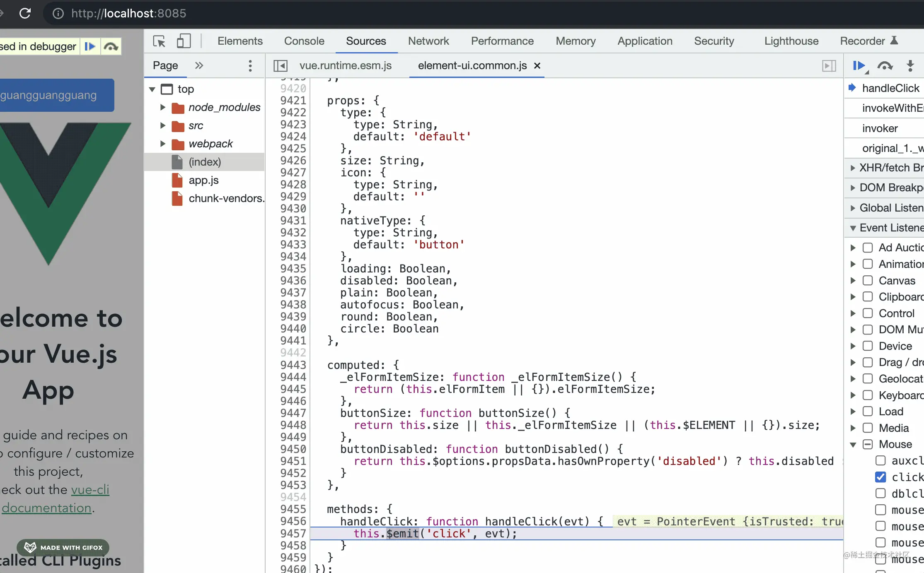924x573 pixels.
Task: Check the Load event listener checkbox
Action: (868, 412)
